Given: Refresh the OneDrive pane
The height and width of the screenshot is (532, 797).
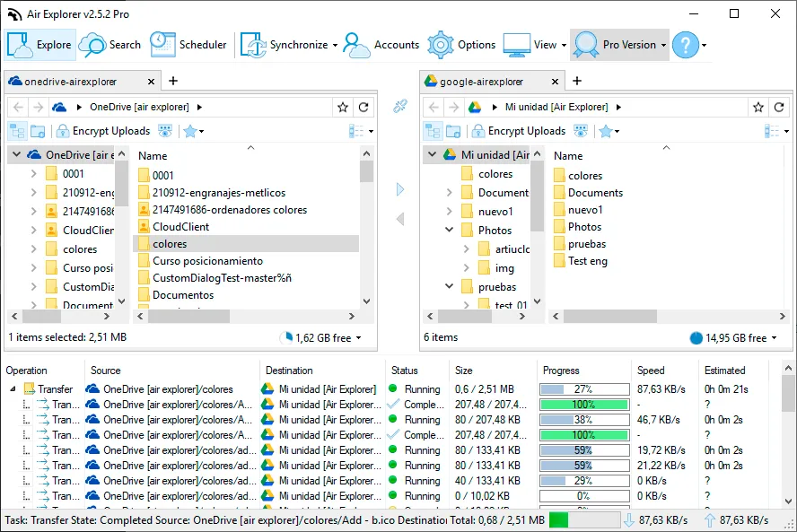Looking at the screenshot, I should [363, 108].
